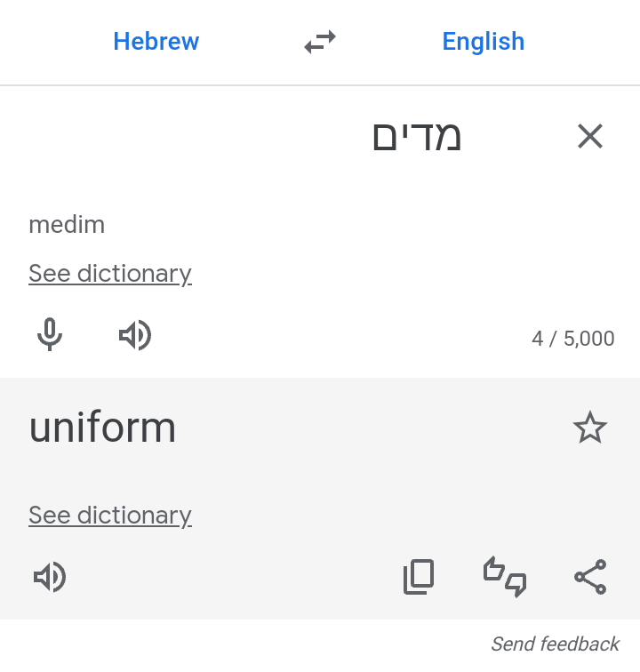Listen to the Hebrew source text
The height and width of the screenshot is (672, 640).
tap(135, 335)
